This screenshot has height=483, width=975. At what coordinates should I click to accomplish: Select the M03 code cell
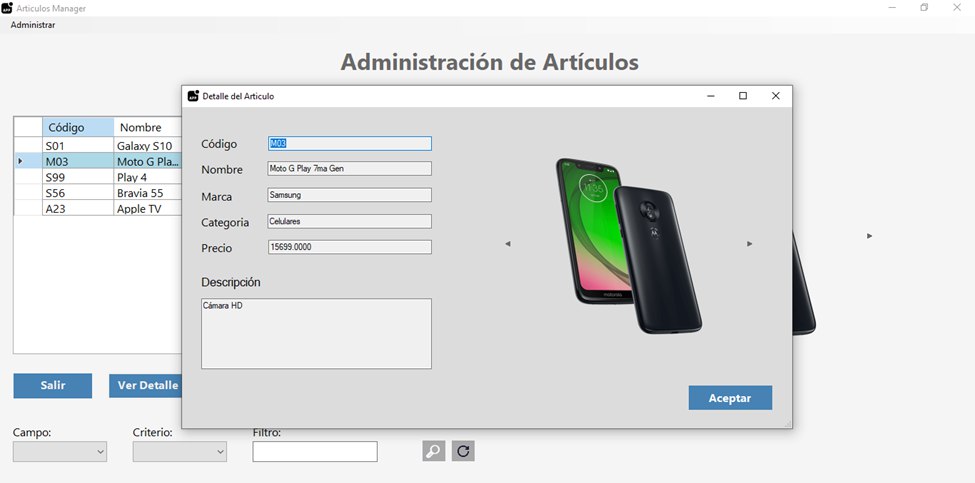78,161
